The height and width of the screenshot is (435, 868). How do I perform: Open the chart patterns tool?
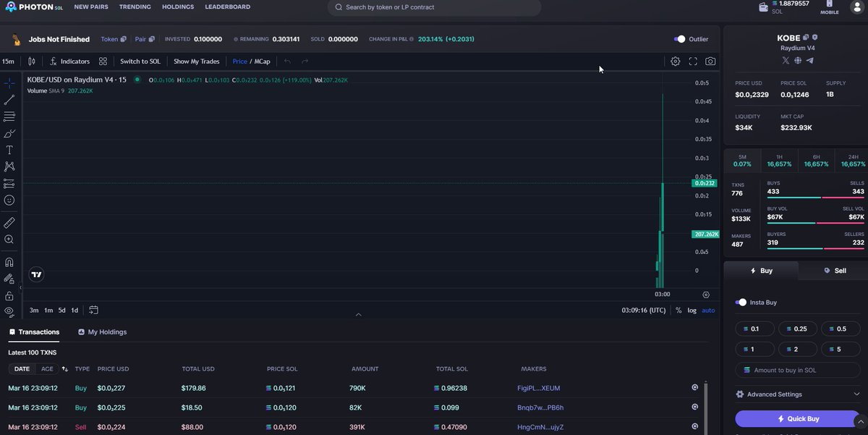(9, 166)
